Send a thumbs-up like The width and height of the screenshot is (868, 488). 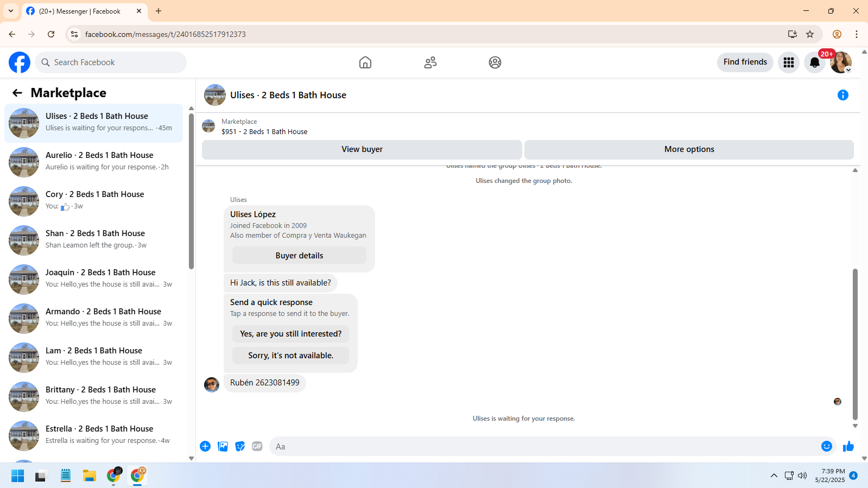point(848,446)
